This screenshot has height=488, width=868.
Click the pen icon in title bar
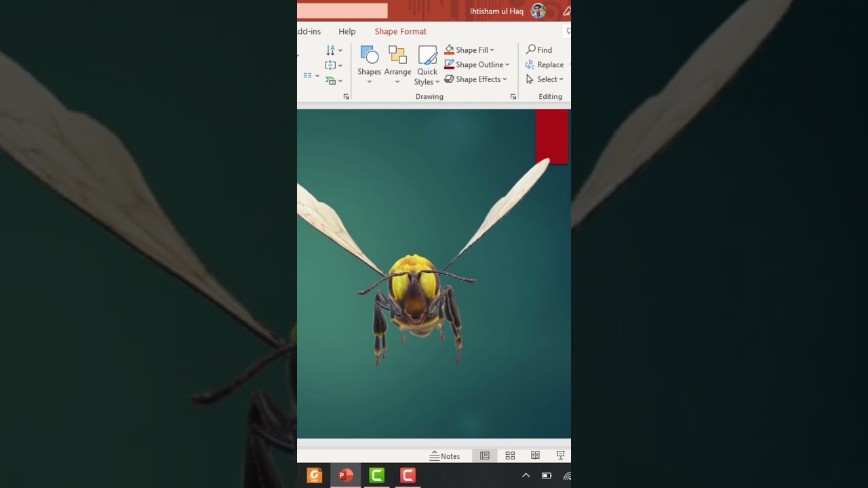pyautogui.click(x=567, y=11)
